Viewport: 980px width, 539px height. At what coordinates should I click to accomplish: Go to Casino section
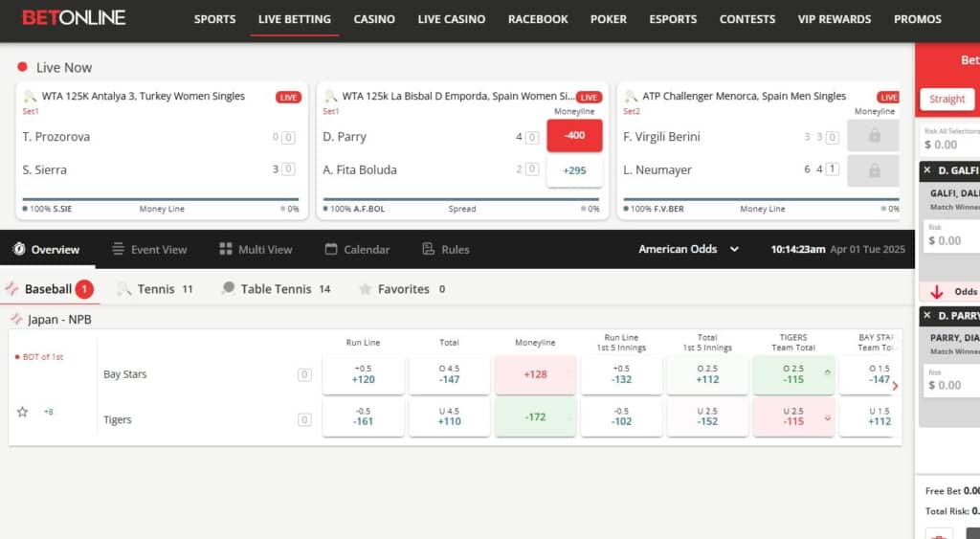click(x=374, y=19)
